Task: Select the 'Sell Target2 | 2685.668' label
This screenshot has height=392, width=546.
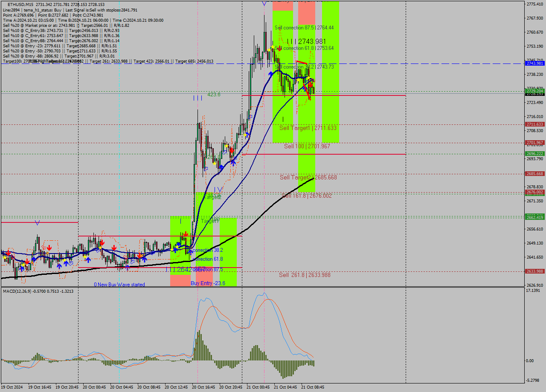Action: [308, 177]
